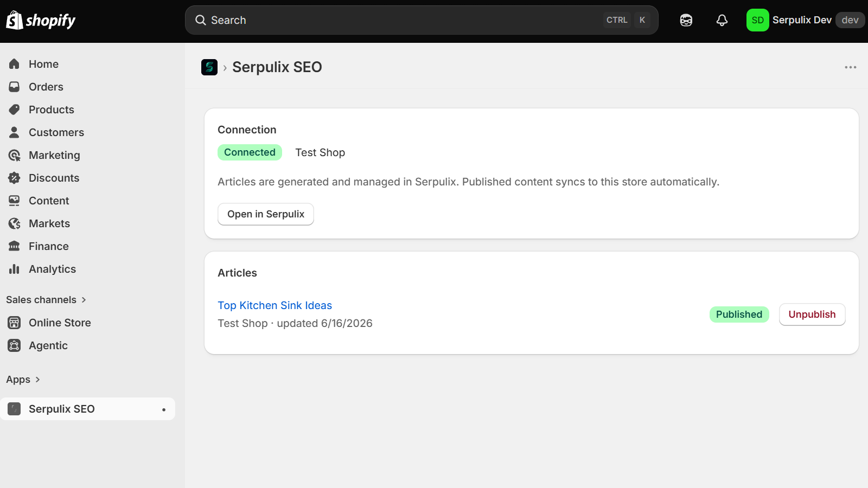Click the Marketing target icon
Image resolution: width=868 pixels, height=488 pixels.
[15, 155]
